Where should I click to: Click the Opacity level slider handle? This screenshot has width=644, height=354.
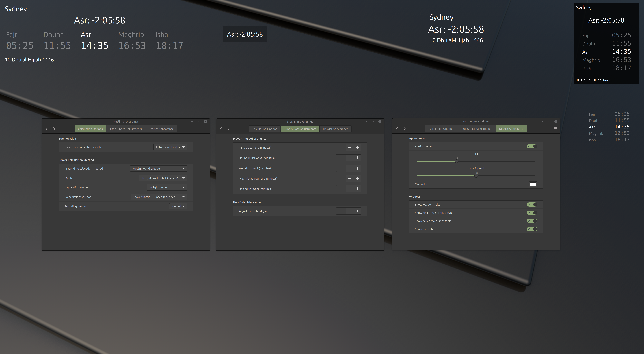pos(476,176)
